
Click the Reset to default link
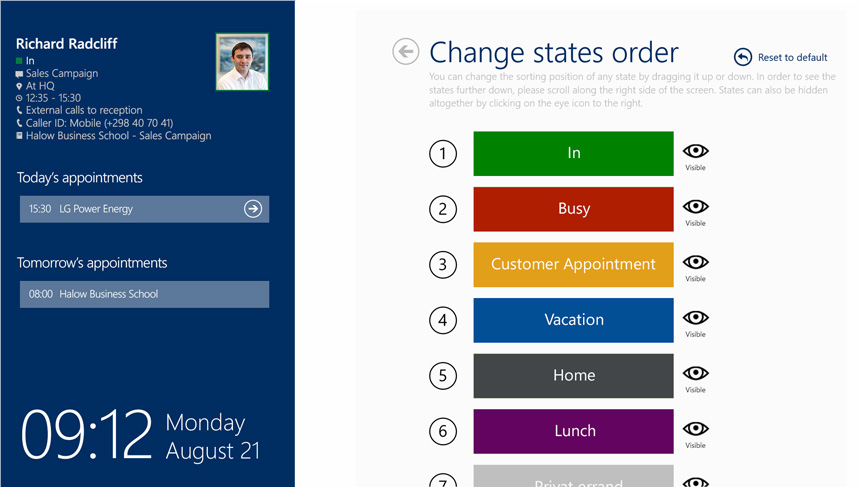coord(793,58)
